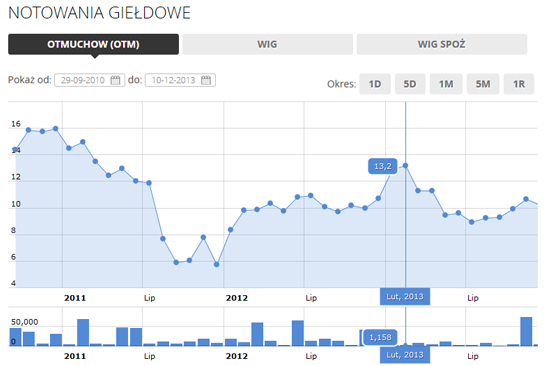Select the 1R period button
This screenshot has width=550, height=366.
[x=519, y=84]
